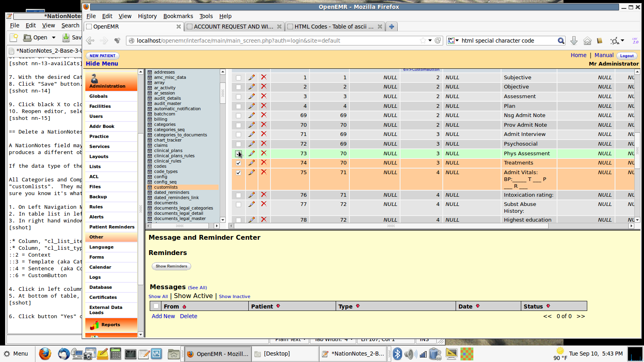The image size is (644, 362).
Task: Switch to the ACCOUNT REQUEST tab
Action: click(x=234, y=27)
